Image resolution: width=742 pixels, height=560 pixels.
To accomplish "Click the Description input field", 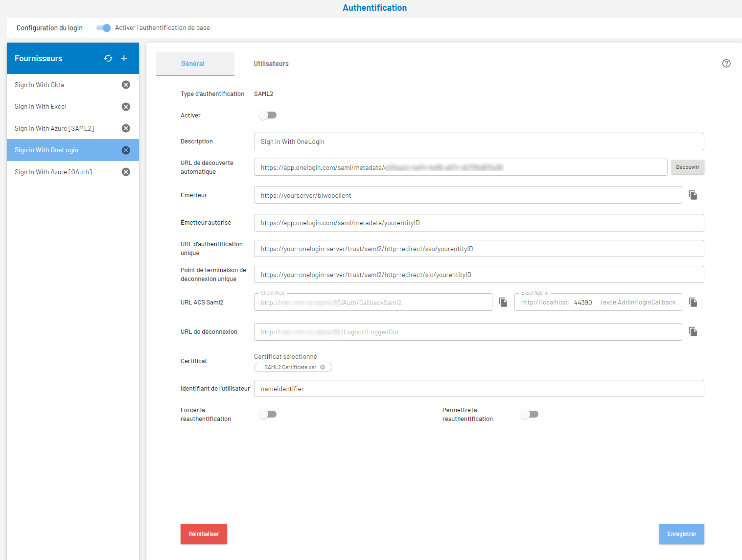I will (x=479, y=141).
